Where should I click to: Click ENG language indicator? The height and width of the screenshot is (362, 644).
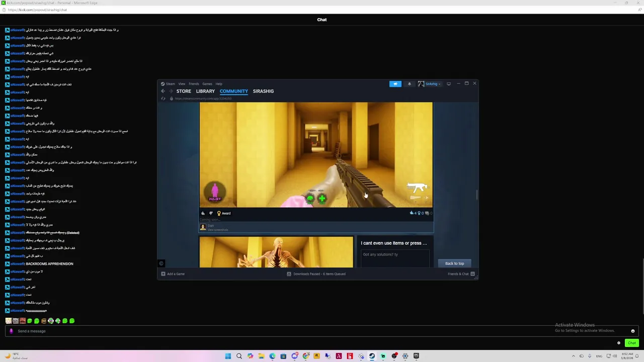(598, 356)
